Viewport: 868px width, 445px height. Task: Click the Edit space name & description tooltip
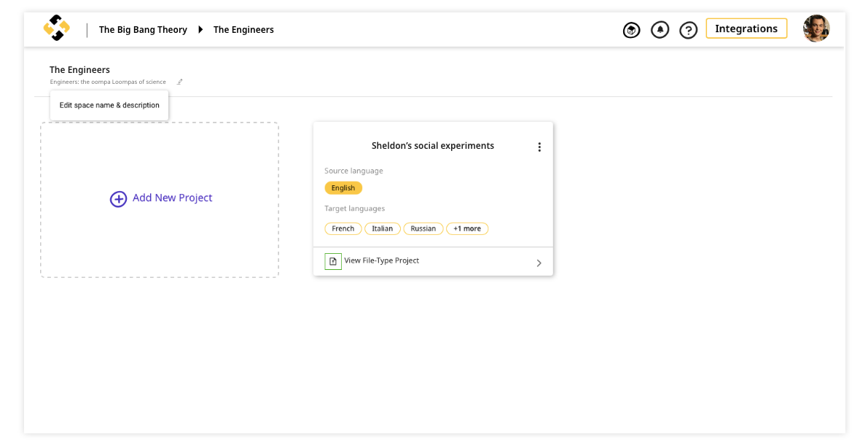[109, 105]
